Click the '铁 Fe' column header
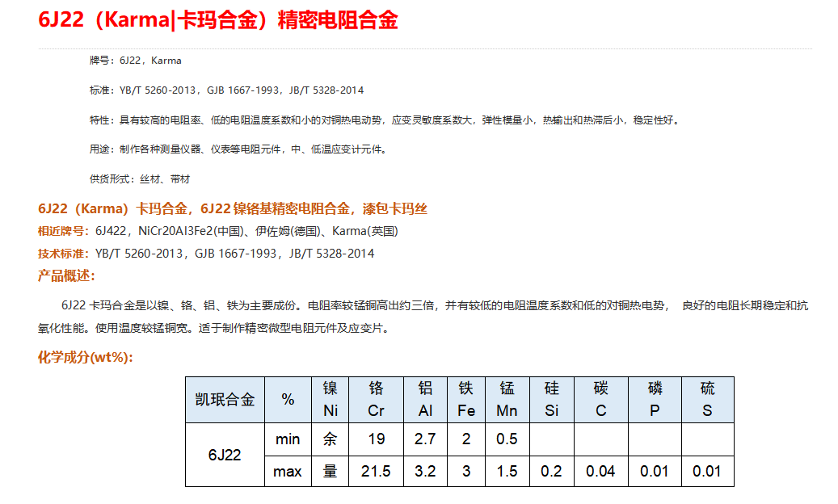 [x=466, y=400]
